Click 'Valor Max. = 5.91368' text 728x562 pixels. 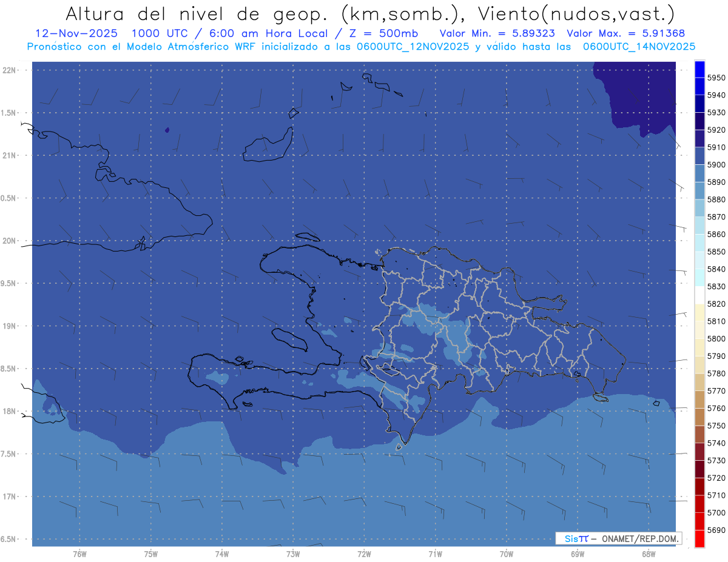coord(625,33)
